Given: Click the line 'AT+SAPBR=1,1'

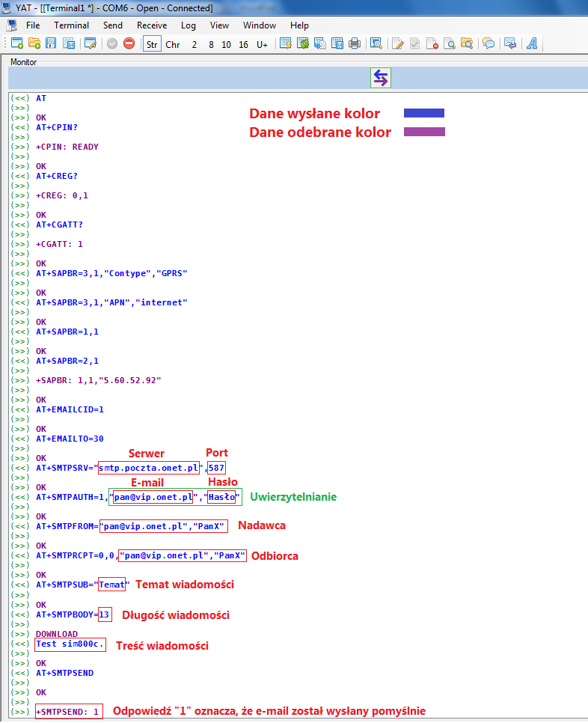Looking at the screenshot, I should (67, 332).
